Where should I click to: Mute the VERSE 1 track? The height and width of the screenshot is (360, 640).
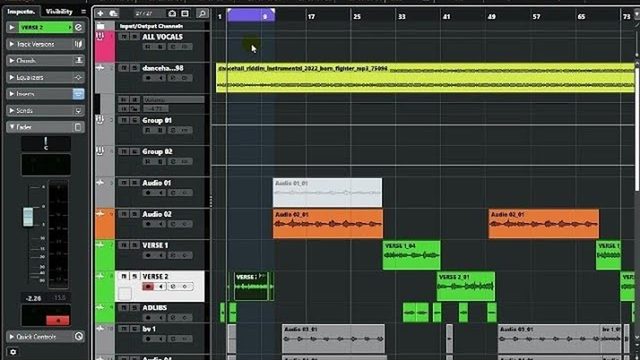pos(124,245)
